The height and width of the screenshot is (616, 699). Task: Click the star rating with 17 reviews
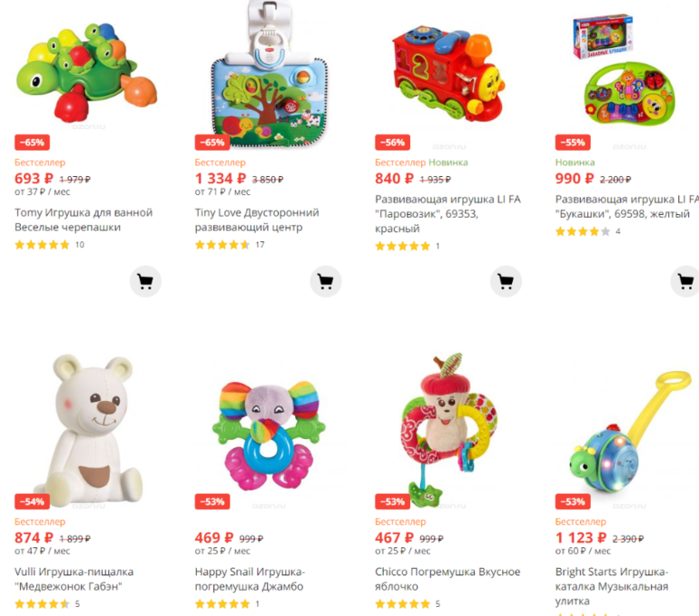[222, 245]
